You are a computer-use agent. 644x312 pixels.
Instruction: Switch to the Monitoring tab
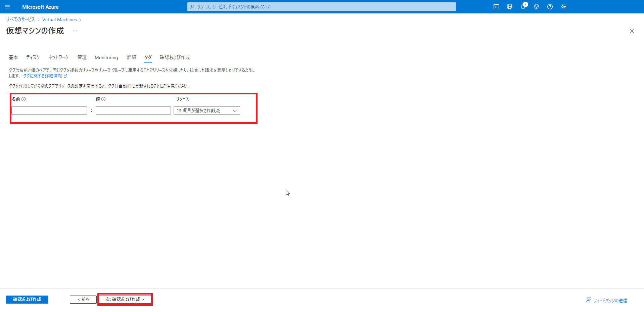pyautogui.click(x=106, y=57)
